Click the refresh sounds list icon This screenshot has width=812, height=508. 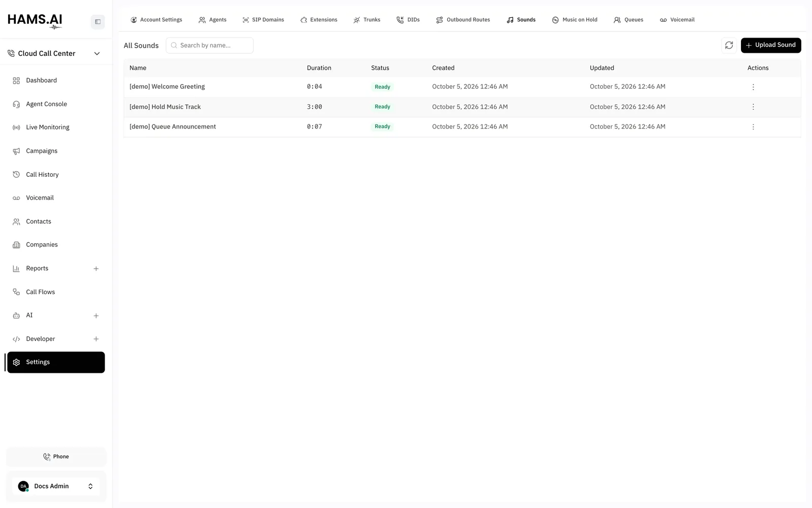click(729, 45)
